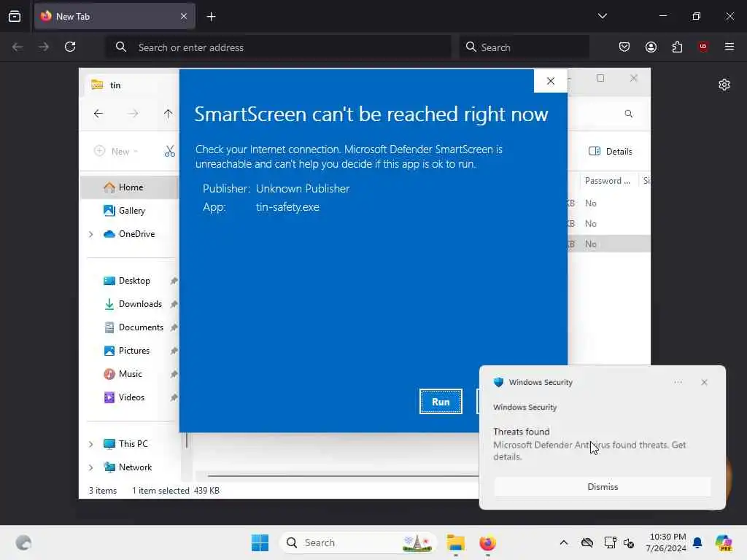Close the New Tab tab
Image resolution: width=747 pixels, height=560 pixels.
click(x=184, y=16)
